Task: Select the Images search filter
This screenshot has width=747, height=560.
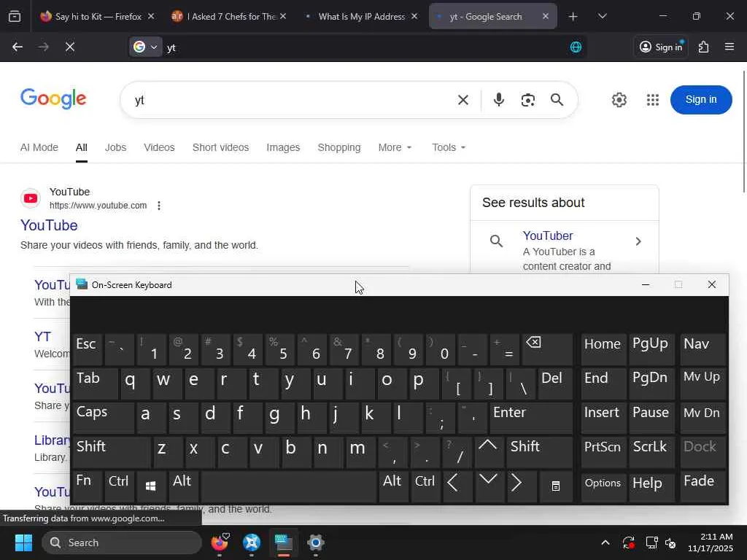Action: [283, 147]
